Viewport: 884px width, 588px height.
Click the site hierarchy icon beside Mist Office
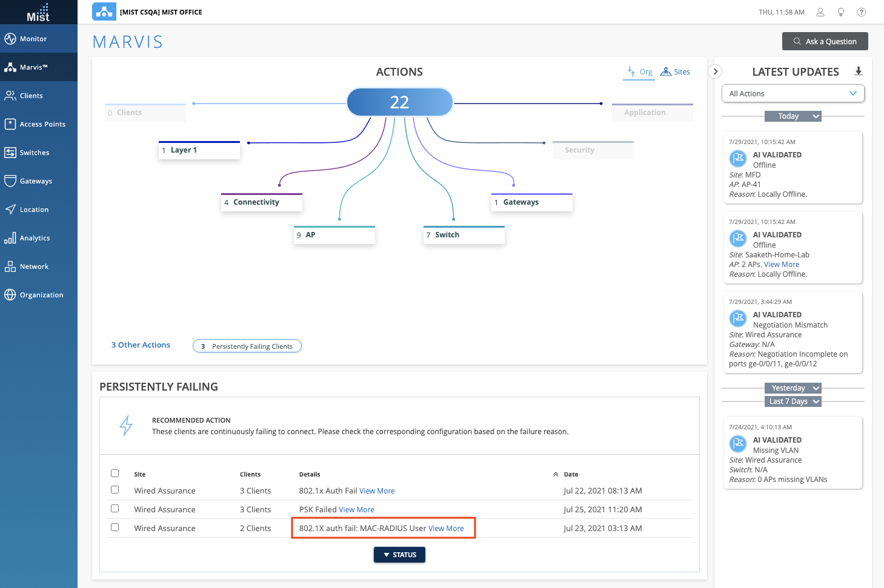click(104, 12)
